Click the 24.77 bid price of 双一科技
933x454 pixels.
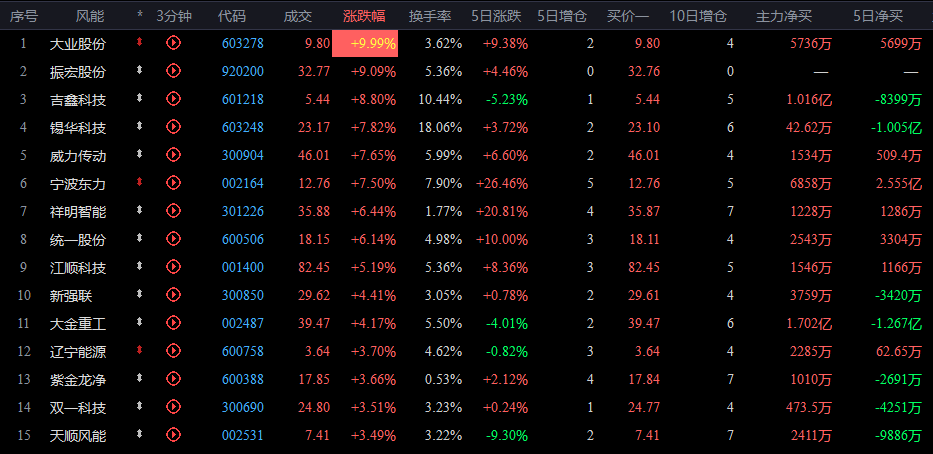click(644, 407)
